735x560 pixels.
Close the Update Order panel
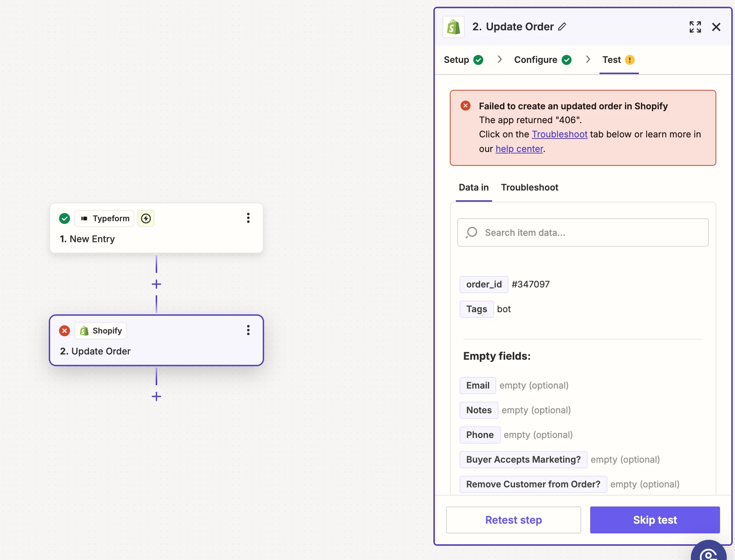[716, 27]
